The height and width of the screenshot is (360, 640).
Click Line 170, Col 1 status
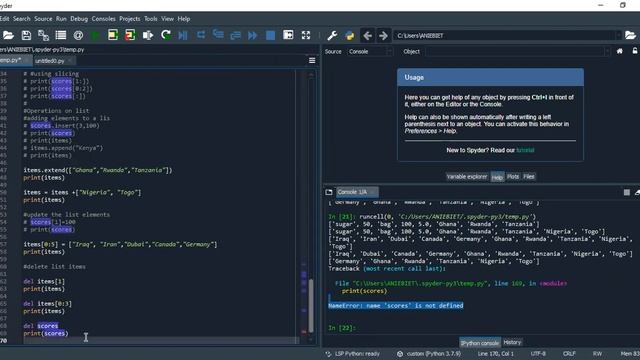pos(496,354)
